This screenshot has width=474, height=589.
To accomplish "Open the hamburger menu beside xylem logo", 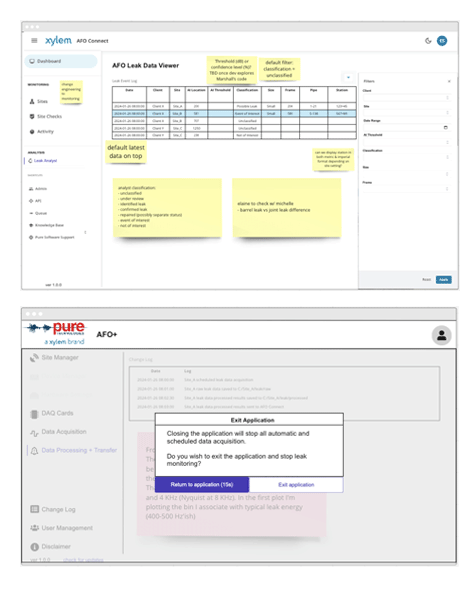I will (34, 41).
